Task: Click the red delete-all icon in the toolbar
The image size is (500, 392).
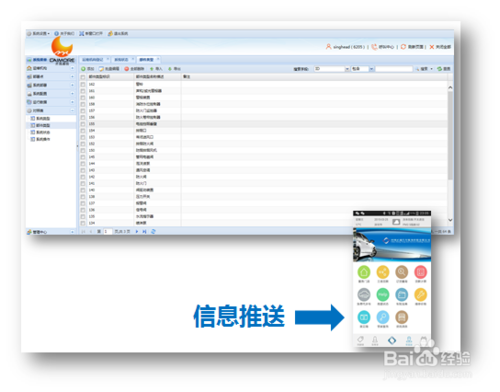Action: coord(127,69)
